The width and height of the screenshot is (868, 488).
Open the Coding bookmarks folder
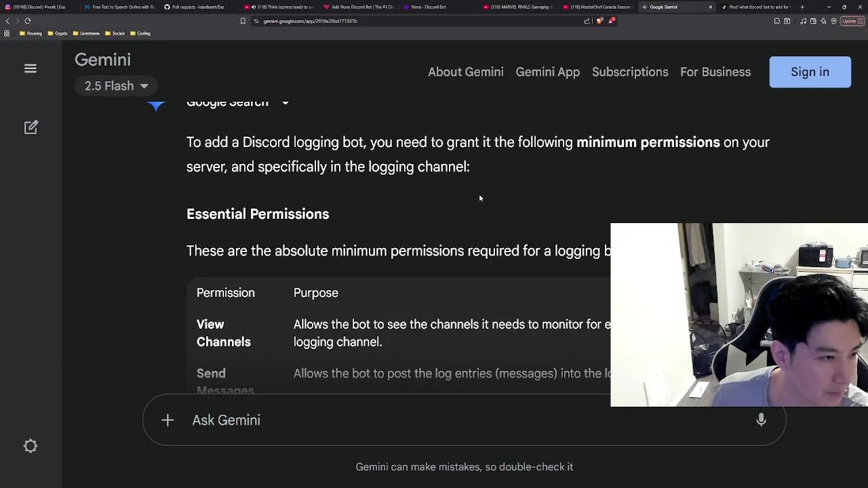(140, 33)
